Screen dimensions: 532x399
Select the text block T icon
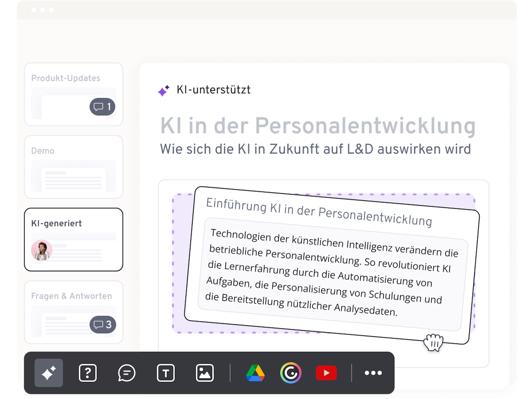[165, 373]
